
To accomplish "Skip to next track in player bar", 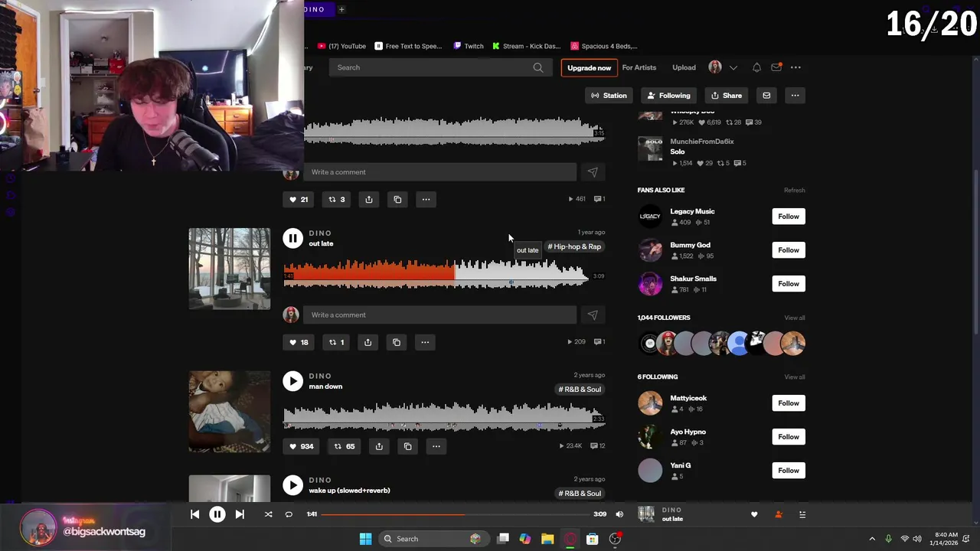I will point(240,514).
